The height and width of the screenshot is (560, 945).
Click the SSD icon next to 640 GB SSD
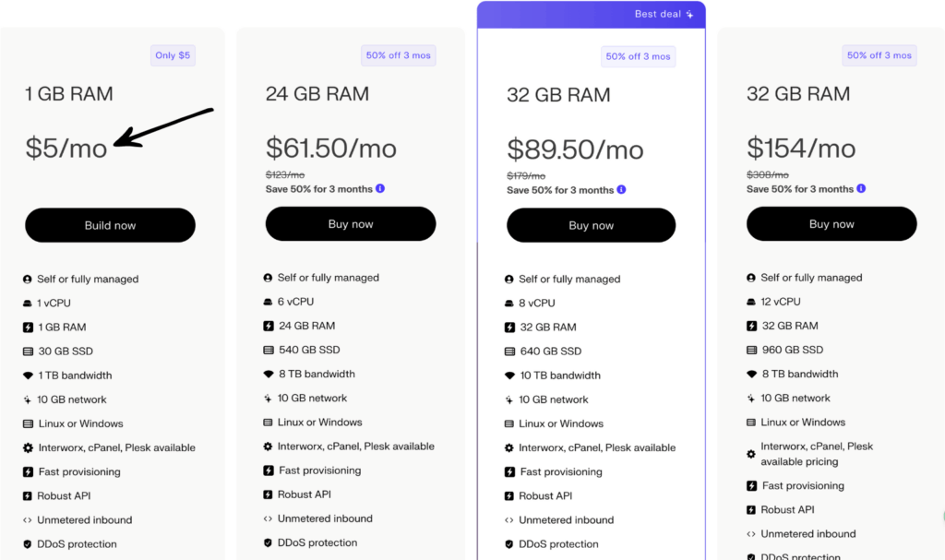510,351
